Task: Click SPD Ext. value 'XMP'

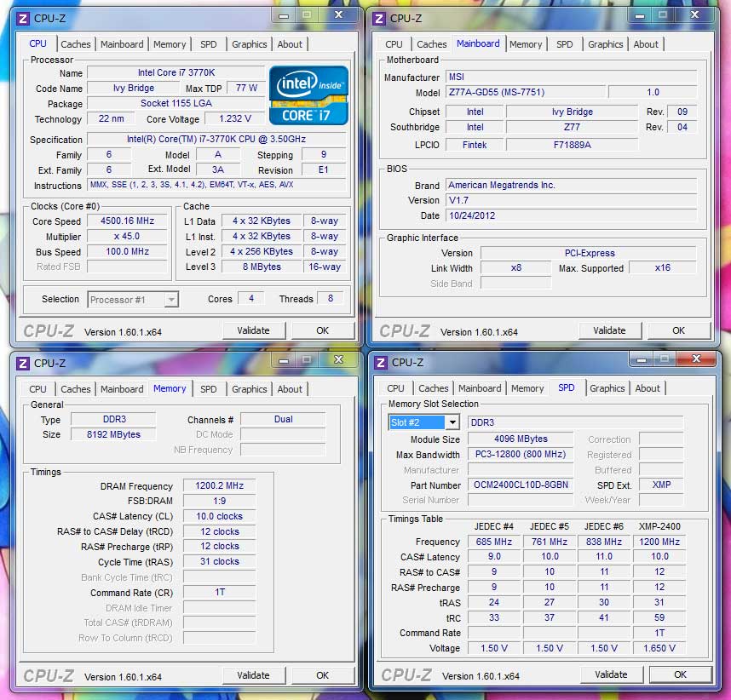Action: coord(661,485)
